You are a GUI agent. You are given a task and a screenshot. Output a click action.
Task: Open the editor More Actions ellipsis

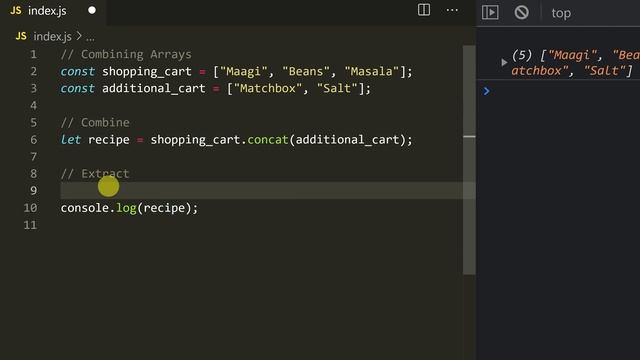[452, 10]
